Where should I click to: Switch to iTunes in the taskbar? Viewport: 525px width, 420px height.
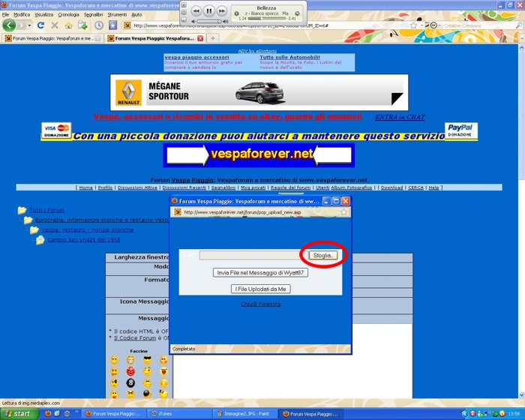click(x=179, y=414)
